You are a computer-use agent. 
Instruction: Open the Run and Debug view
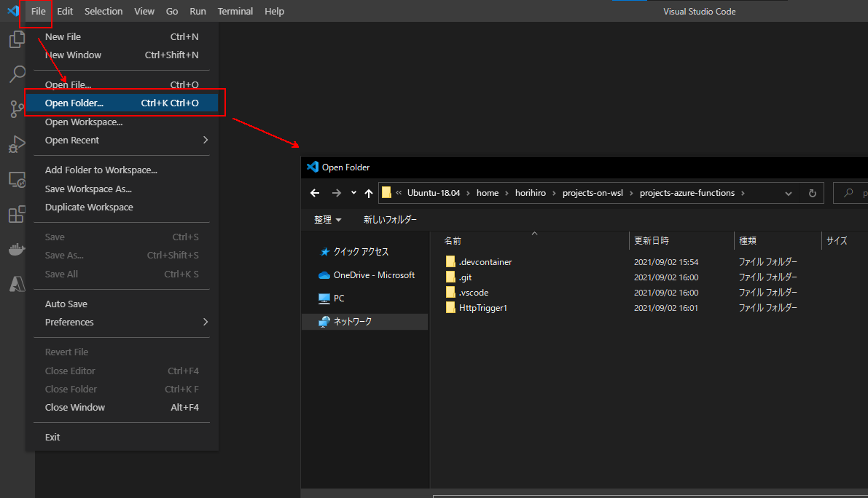click(x=17, y=144)
